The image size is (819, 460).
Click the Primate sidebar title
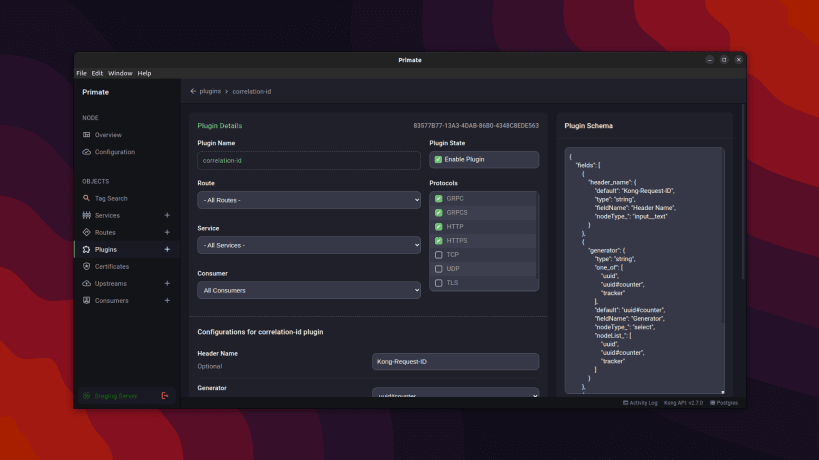[96, 92]
